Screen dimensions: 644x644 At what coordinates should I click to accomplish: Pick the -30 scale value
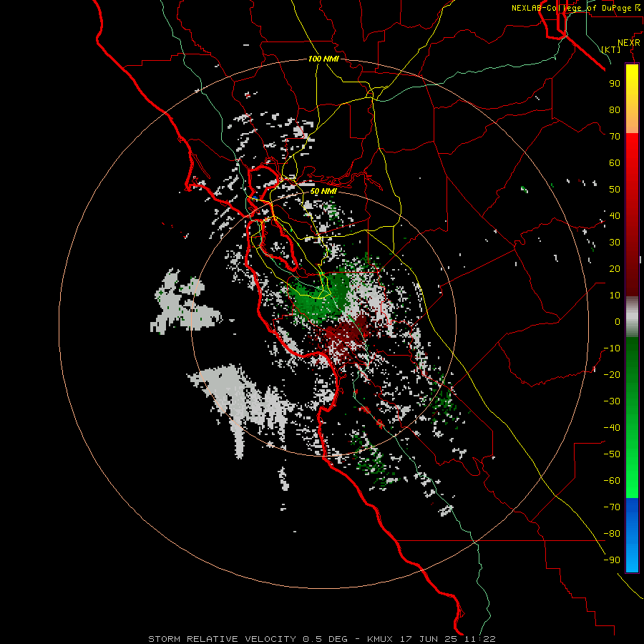click(x=612, y=401)
